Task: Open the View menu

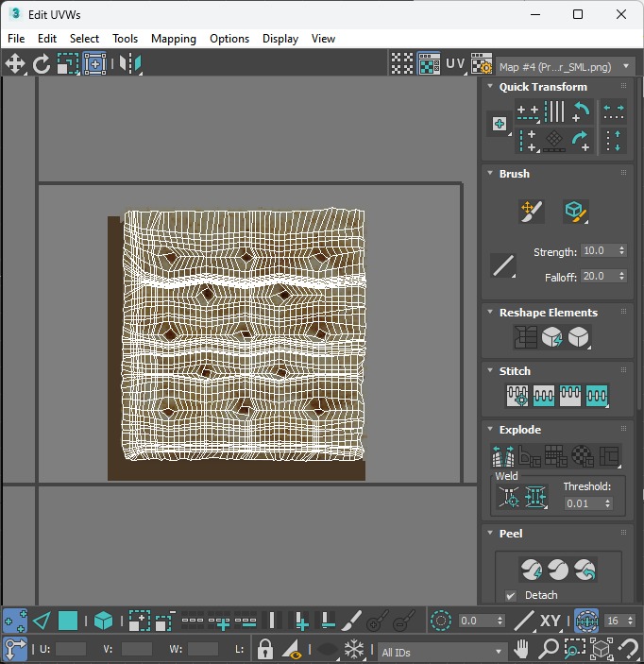Action: [x=324, y=39]
